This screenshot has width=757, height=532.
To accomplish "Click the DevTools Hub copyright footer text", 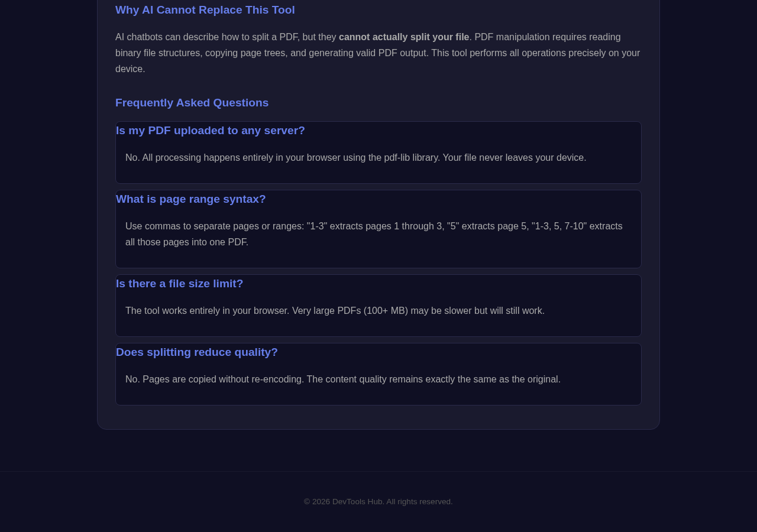I will (x=378, y=502).
